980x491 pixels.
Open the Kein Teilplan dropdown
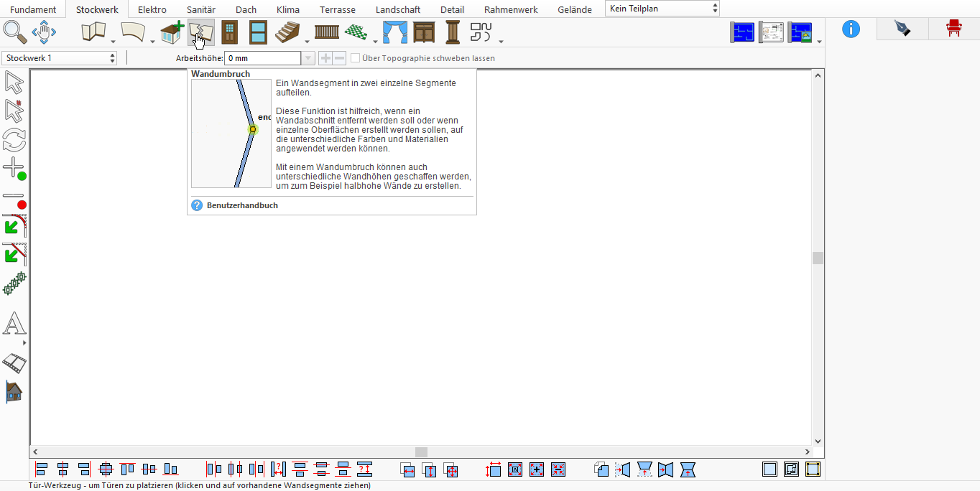tap(662, 9)
